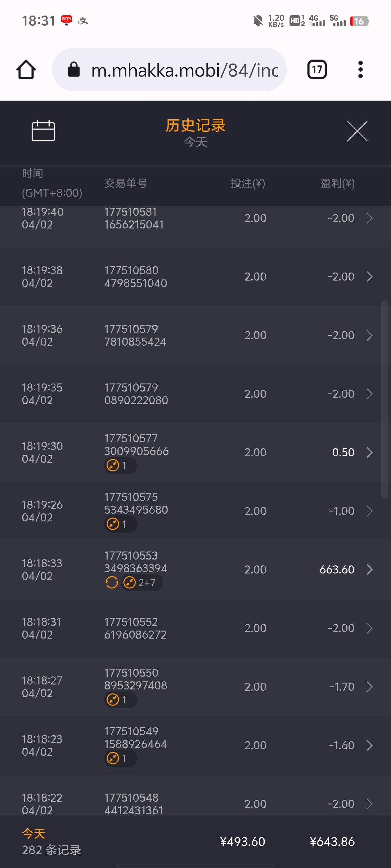This screenshot has height=868, width=391.
Task: Open the browser tab switcher showing 17
Action: 317,70
